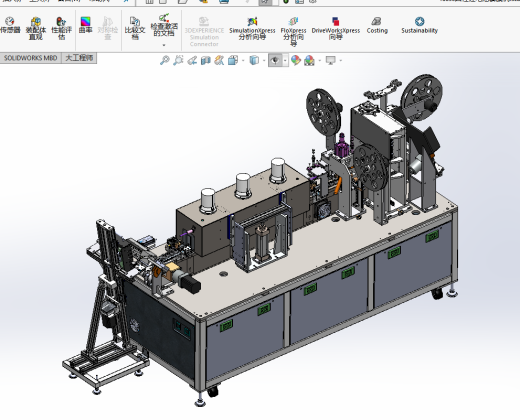Switch to the 大工程师 tab

click(79, 58)
